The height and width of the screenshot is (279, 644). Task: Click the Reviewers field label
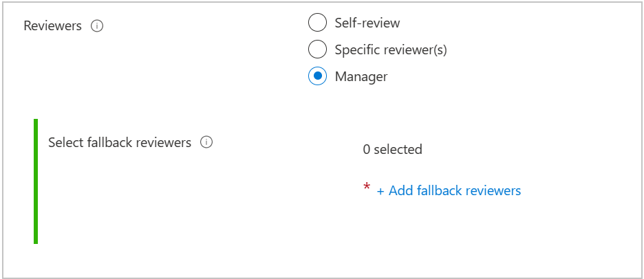click(52, 26)
